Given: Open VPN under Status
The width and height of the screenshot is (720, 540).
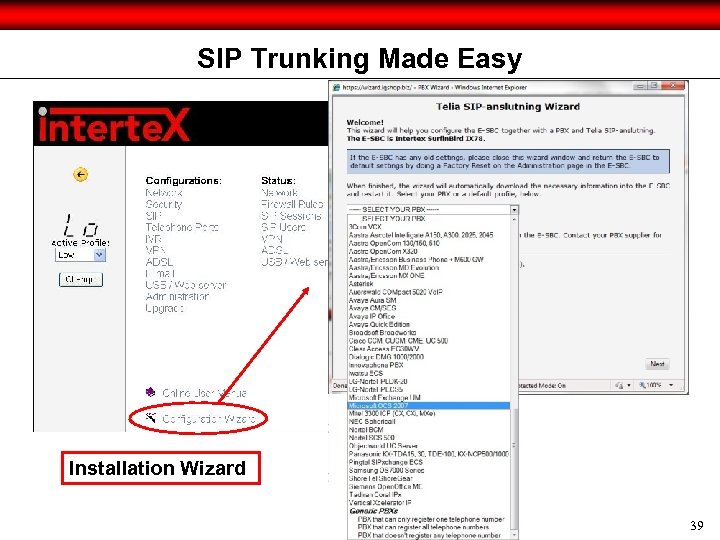Looking at the screenshot, I should (271, 239).
